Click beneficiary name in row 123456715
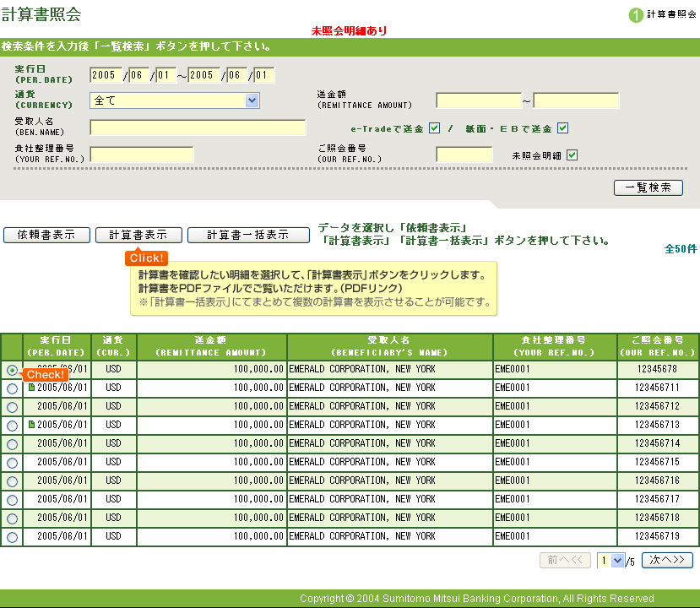This screenshot has height=608, width=700. [x=362, y=462]
